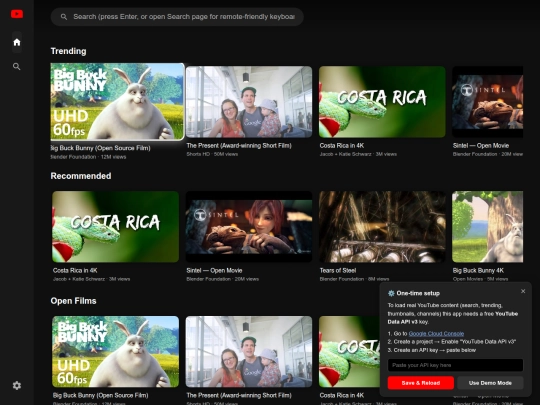Click the Save & Reload button
Viewport: 540px width, 405px height.
pos(420,383)
